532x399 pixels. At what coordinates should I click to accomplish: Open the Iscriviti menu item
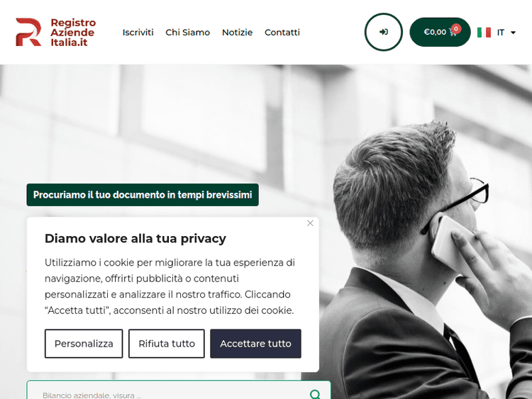click(x=138, y=32)
